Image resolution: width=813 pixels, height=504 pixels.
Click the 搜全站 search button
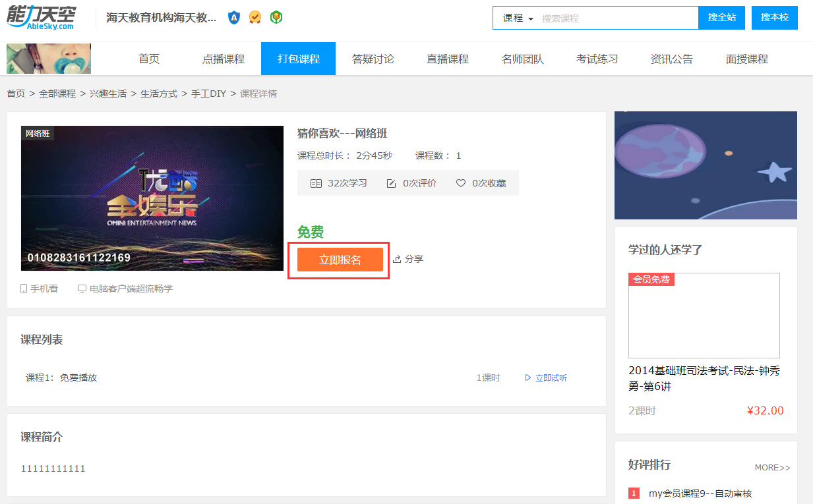click(721, 18)
